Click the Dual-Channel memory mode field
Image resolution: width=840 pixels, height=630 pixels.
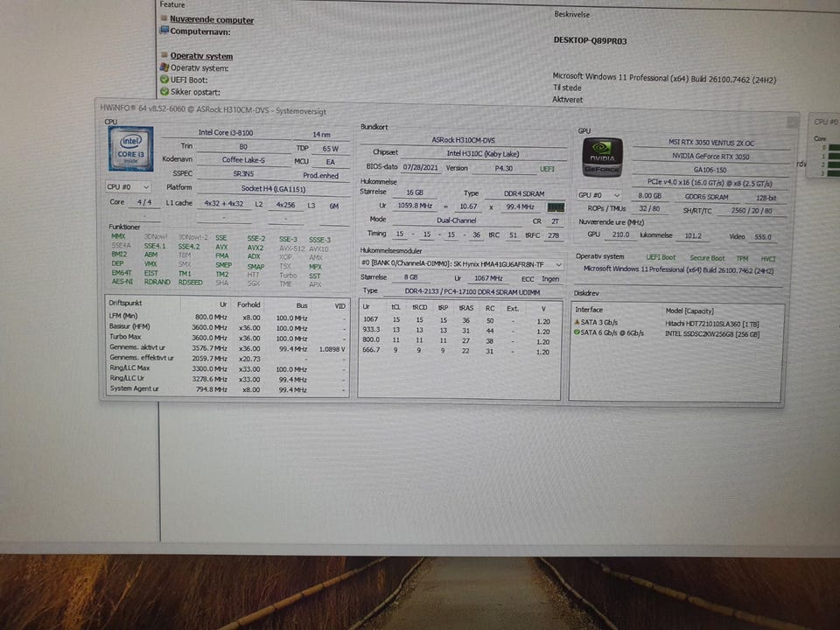pyautogui.click(x=457, y=220)
